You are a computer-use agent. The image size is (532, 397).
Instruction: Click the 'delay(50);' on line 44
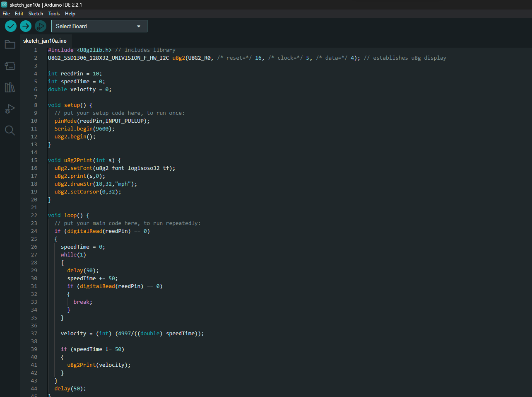[x=70, y=388]
